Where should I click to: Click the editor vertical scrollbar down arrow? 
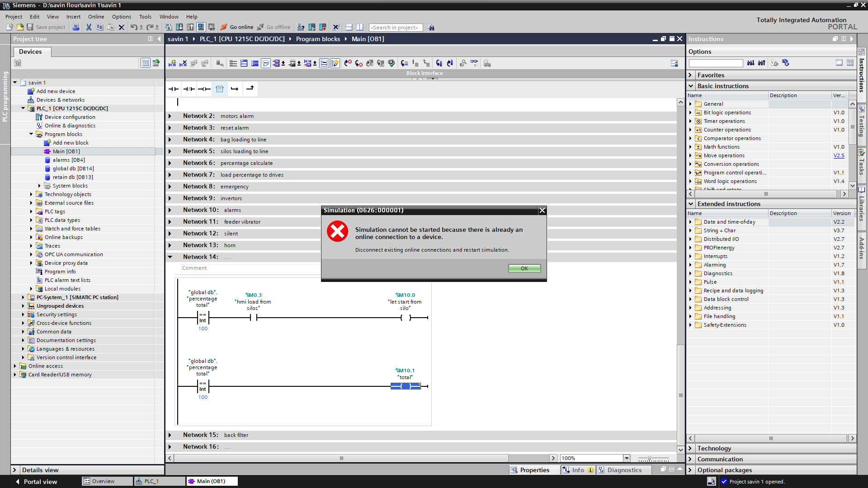680,450
